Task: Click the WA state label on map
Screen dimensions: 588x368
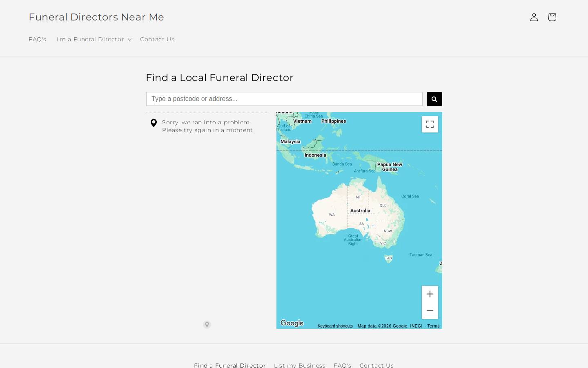Action: (x=332, y=215)
